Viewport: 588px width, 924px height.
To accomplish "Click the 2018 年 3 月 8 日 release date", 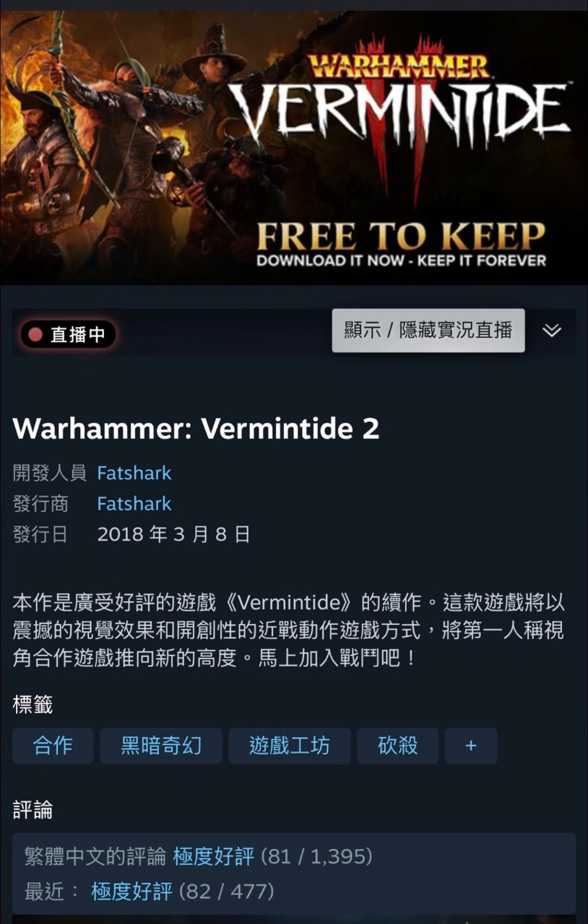I will [x=174, y=534].
